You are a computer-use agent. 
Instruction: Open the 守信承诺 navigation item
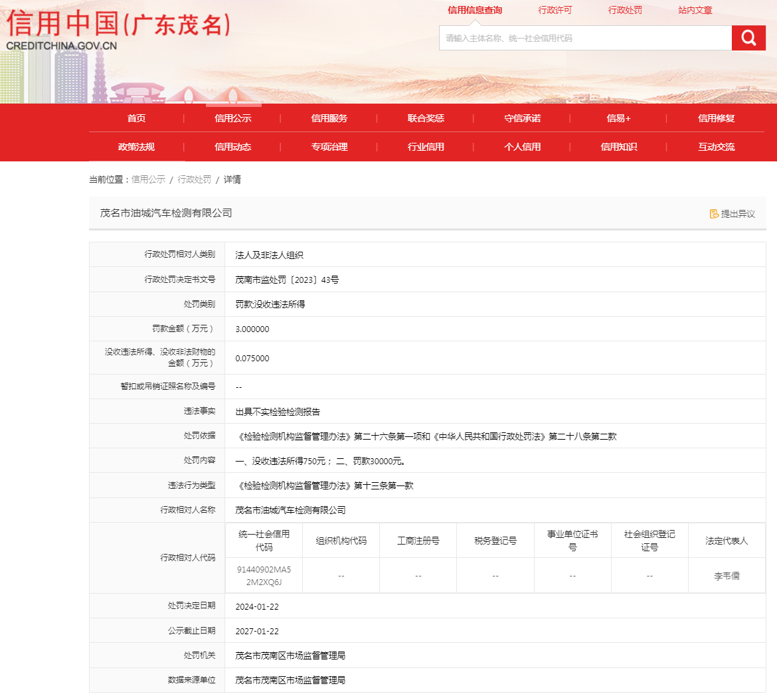[522, 118]
